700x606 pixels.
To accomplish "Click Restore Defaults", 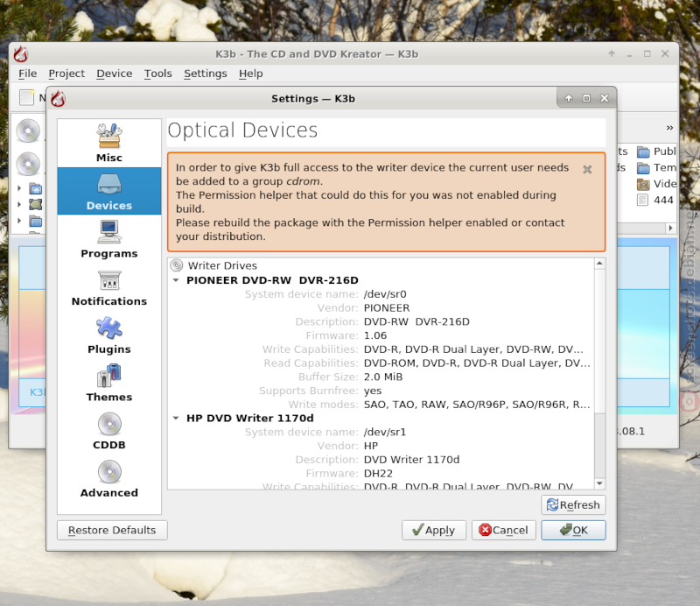I will tap(112, 530).
